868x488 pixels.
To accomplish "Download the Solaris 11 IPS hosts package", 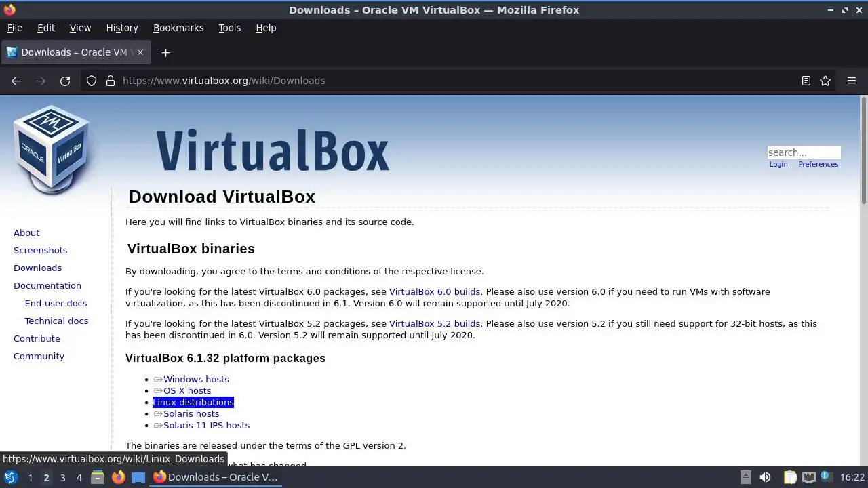I will pyautogui.click(x=206, y=425).
